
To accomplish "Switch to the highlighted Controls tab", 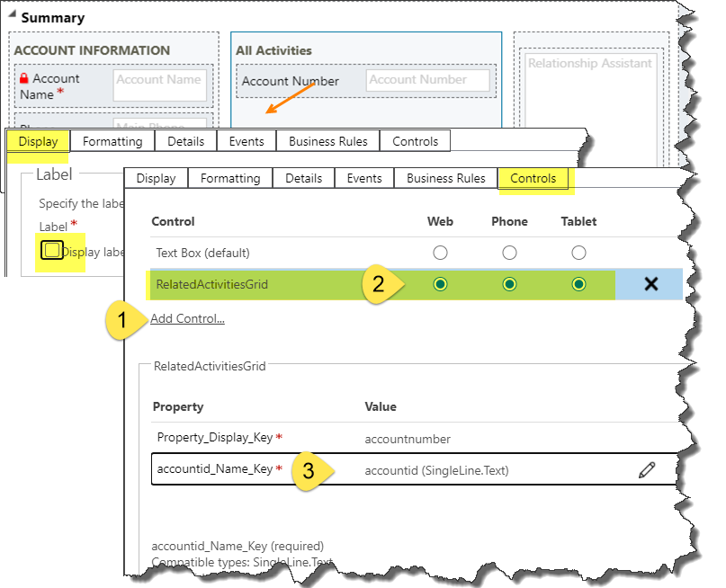I will 534,178.
